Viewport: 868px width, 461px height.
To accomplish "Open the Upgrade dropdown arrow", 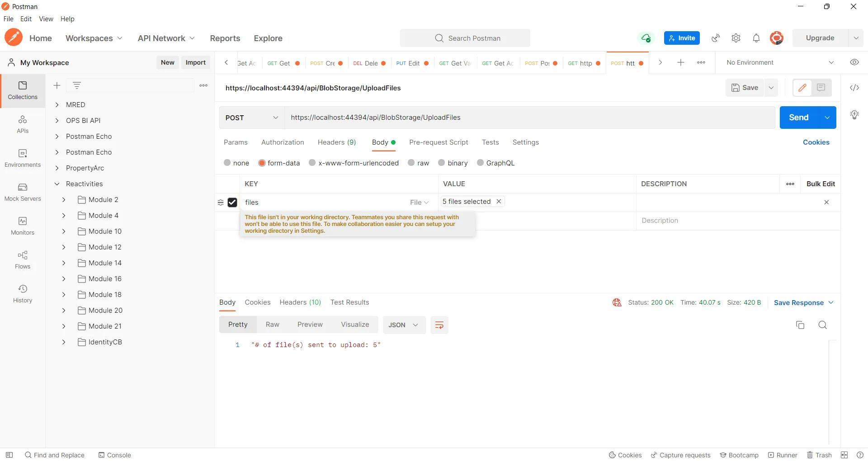I will pyautogui.click(x=856, y=38).
